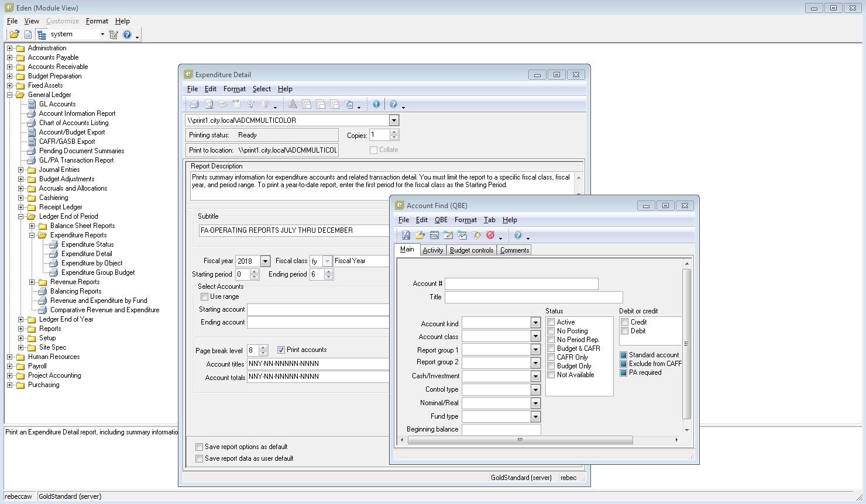The width and height of the screenshot is (866, 504).
Task: Open the printer selection dropdown
Action: coord(394,120)
